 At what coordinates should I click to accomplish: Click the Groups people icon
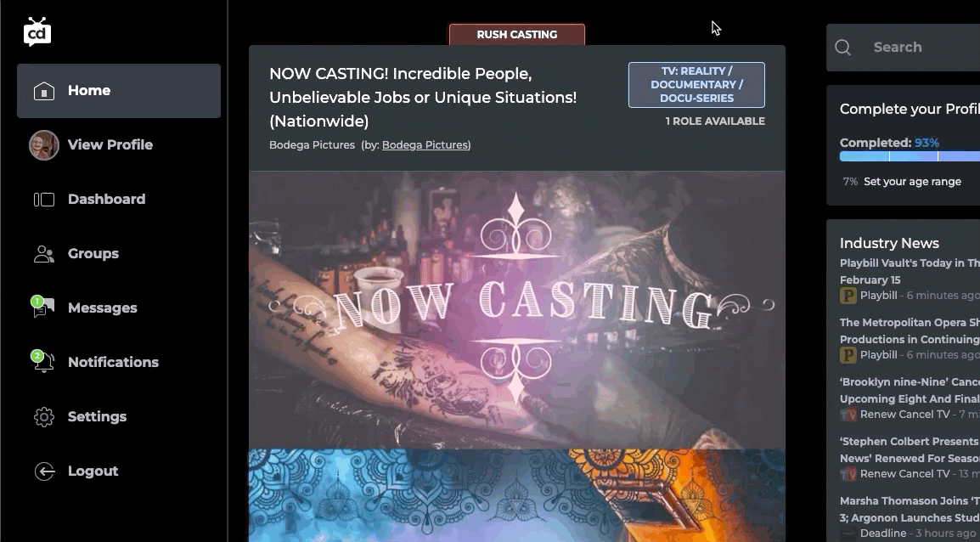click(44, 254)
